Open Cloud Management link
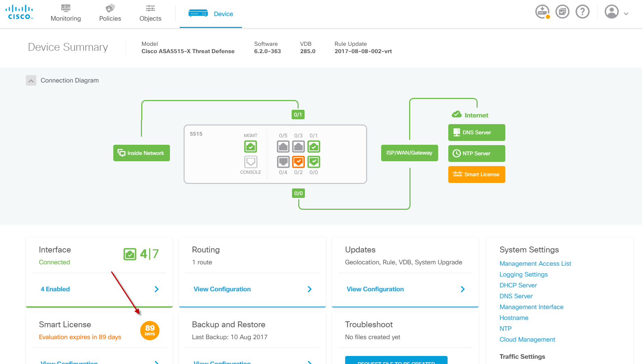 [x=527, y=340]
